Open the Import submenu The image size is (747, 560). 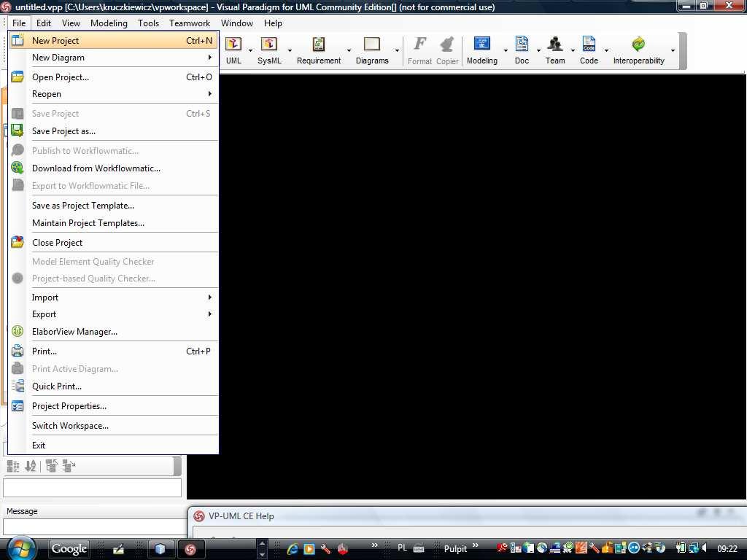click(113, 297)
